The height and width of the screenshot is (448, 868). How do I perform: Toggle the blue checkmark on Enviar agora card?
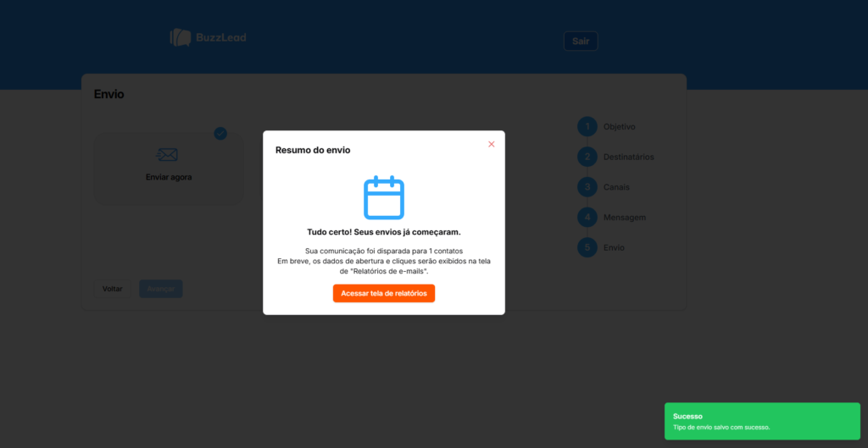pyautogui.click(x=220, y=133)
